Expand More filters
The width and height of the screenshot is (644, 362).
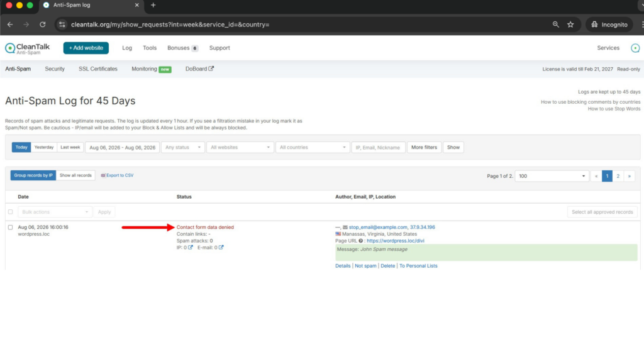click(x=424, y=147)
